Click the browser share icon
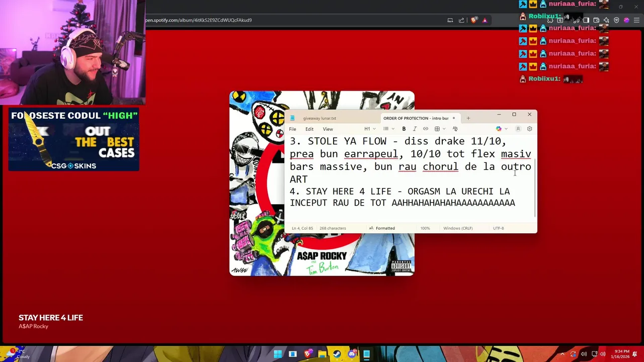 (x=461, y=20)
